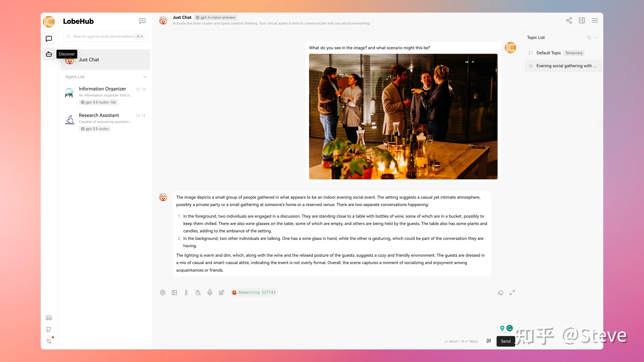644x362 pixels.
Task: Collapse the Agent List section
Action: coord(145,77)
